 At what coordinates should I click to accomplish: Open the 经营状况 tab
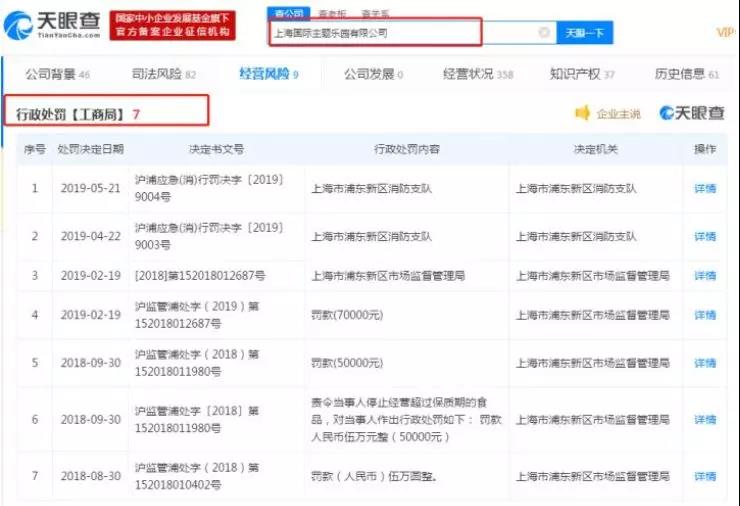pyautogui.click(x=477, y=74)
